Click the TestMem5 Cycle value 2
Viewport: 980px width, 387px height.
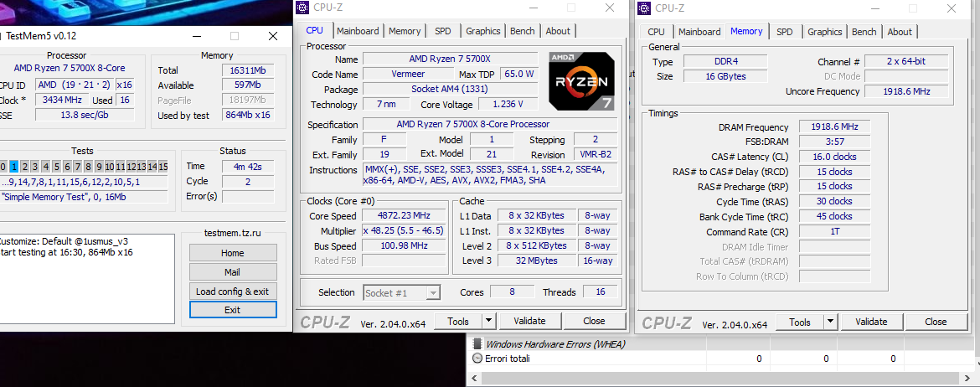tap(248, 181)
